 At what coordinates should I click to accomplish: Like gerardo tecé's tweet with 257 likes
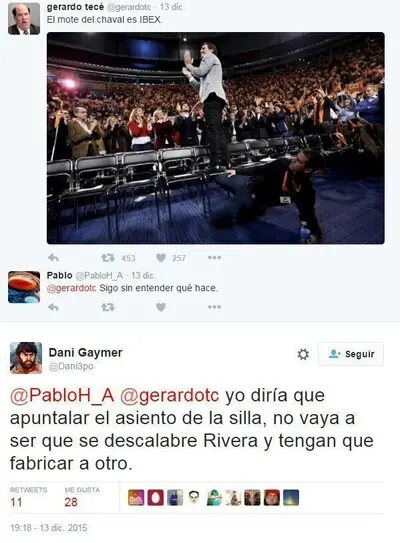point(161,258)
